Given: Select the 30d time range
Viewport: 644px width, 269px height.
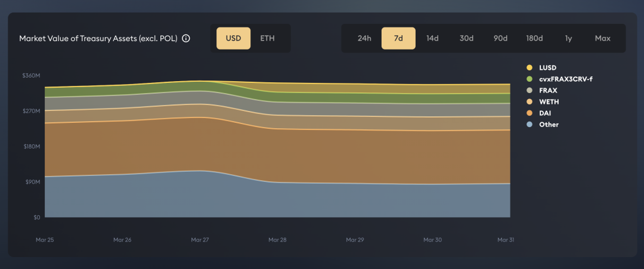Looking at the screenshot, I should (x=466, y=38).
